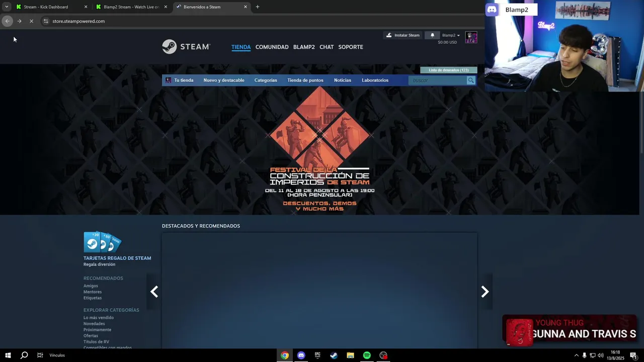644x362 pixels.
Task: Open a new Chrome tab
Action: 258,7
